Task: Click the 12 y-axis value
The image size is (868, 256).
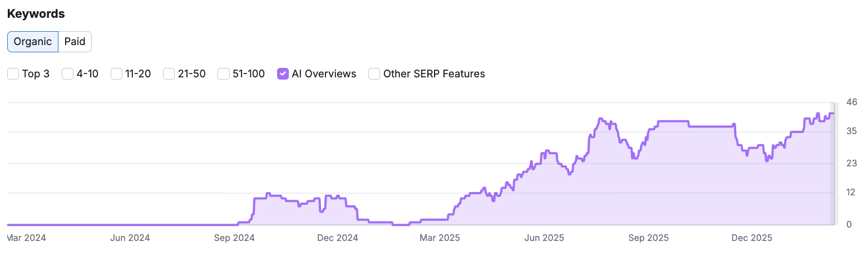Action: [x=851, y=193]
